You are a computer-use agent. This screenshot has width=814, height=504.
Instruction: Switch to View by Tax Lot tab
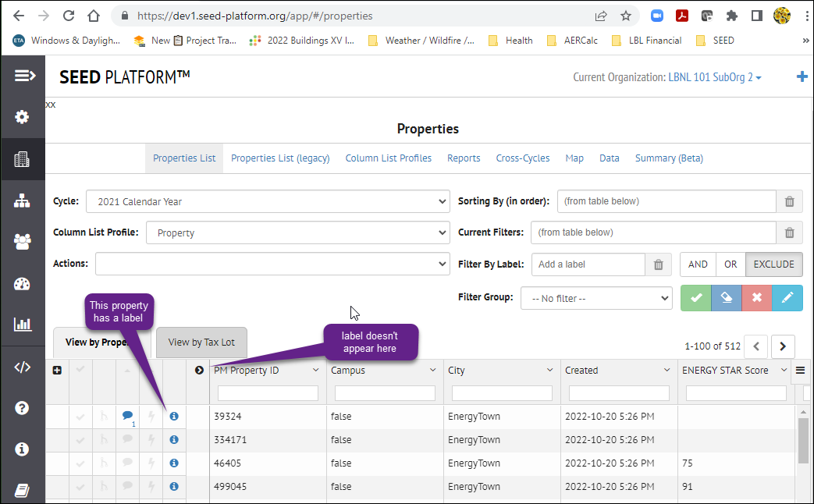[x=201, y=342]
